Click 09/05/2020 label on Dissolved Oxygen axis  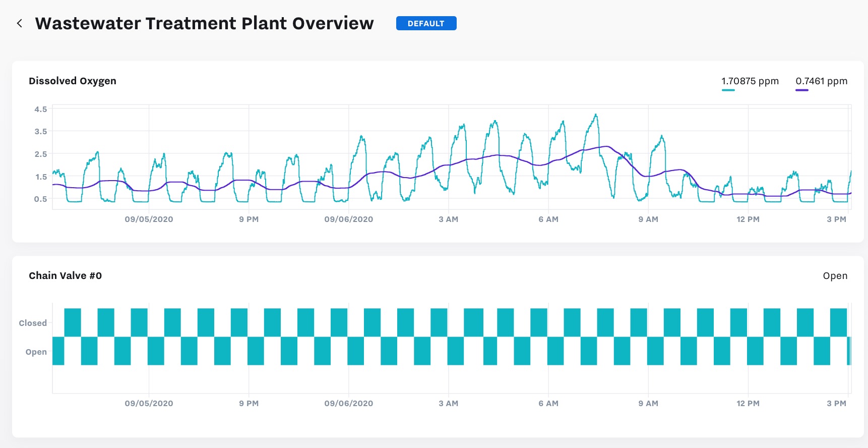tap(149, 219)
